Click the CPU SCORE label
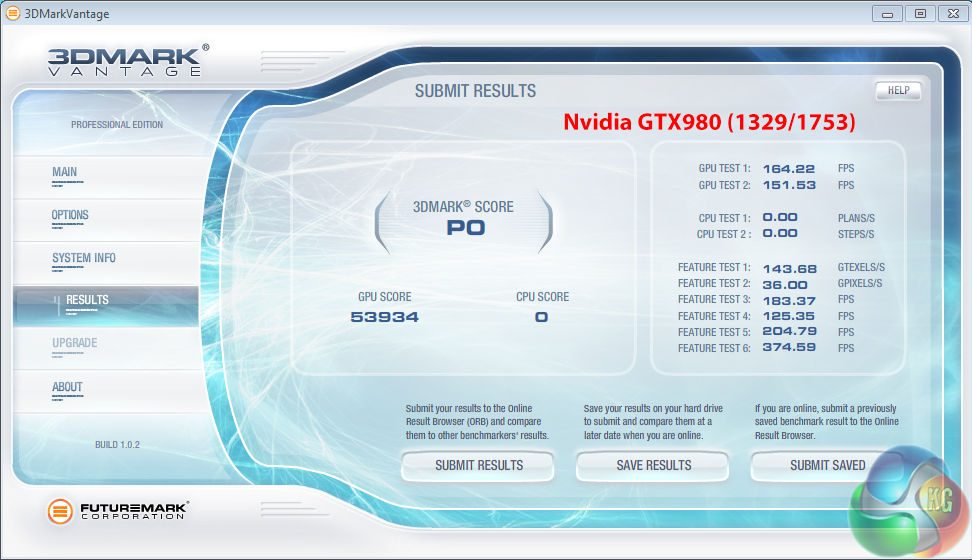The width and height of the screenshot is (972, 560). (x=542, y=297)
